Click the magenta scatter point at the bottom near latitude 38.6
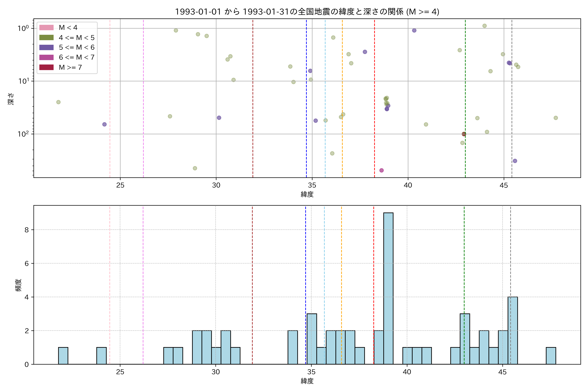This screenshot has height=392, width=588. tap(382, 170)
